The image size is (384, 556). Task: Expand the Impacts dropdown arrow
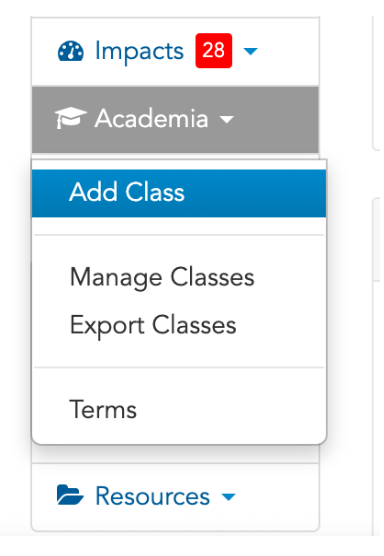pyautogui.click(x=250, y=51)
